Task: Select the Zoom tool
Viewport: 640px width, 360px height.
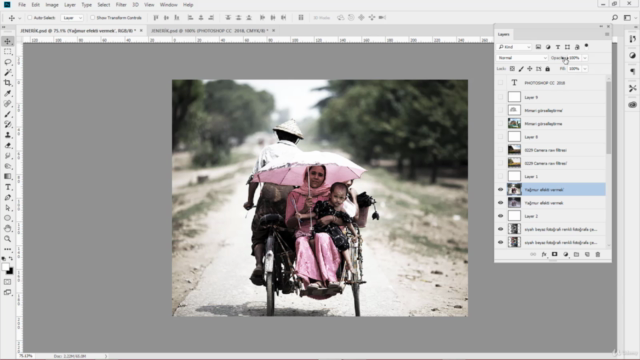Action: (x=8, y=239)
